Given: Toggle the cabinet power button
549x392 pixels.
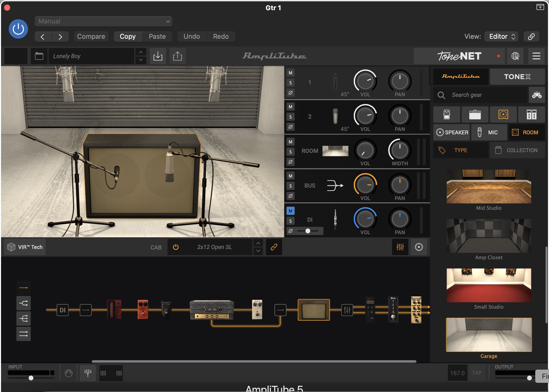Looking at the screenshot, I should (176, 247).
